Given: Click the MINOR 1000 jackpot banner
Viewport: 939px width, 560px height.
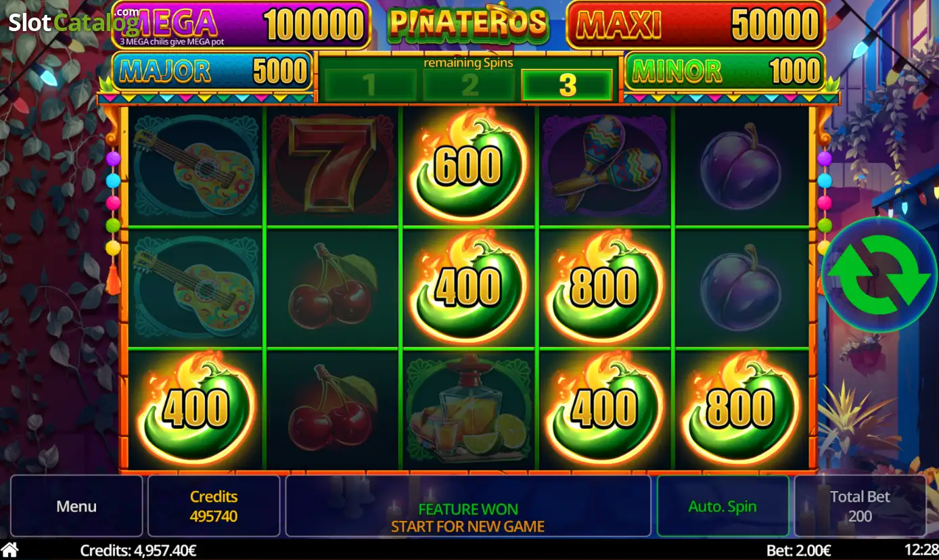Looking at the screenshot, I should click(725, 71).
